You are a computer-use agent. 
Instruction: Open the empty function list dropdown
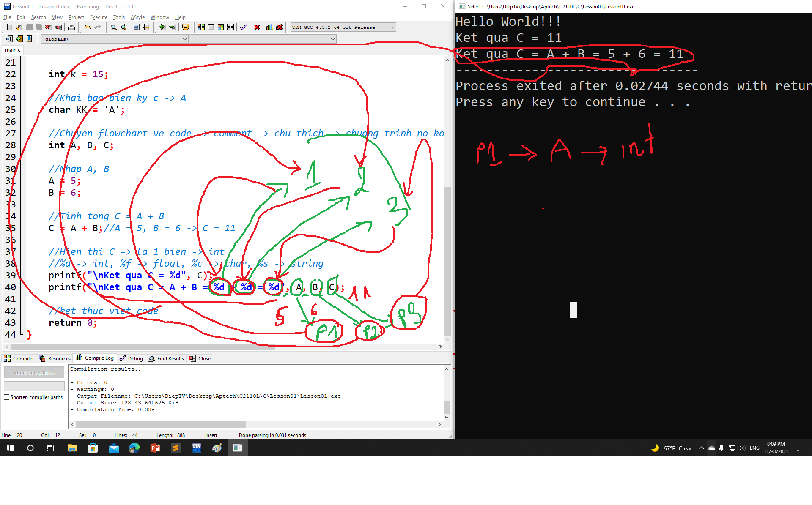[332, 39]
